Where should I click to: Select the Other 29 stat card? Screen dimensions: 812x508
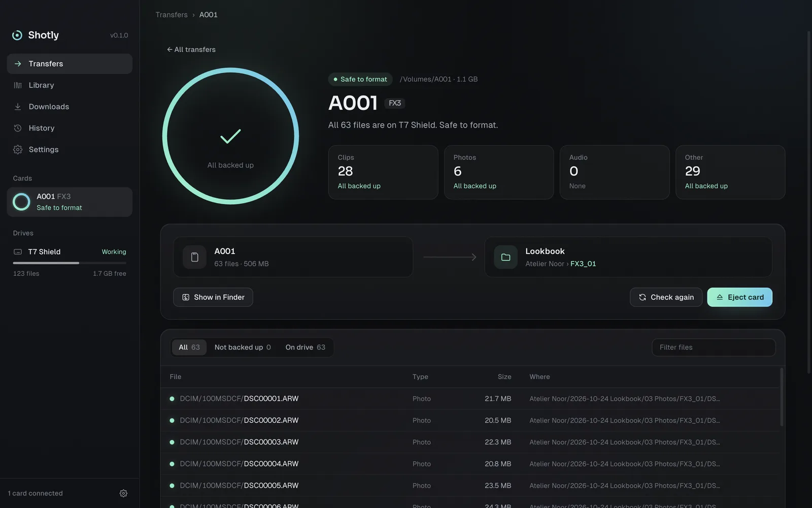[x=730, y=172]
